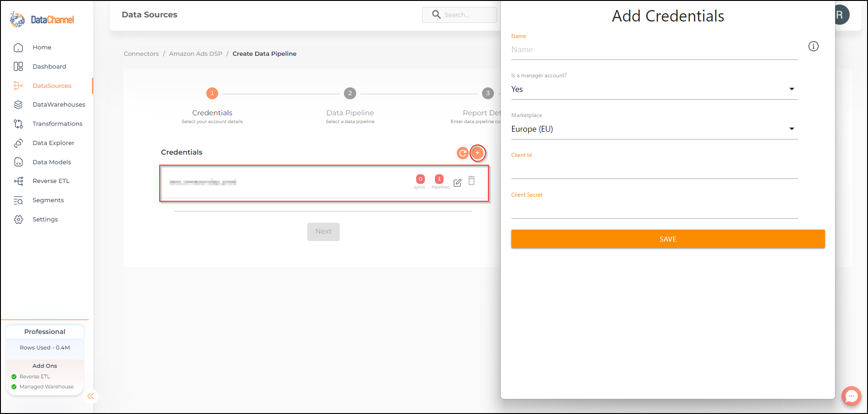
Task: Click the Data Explorer icon
Action: [18, 143]
